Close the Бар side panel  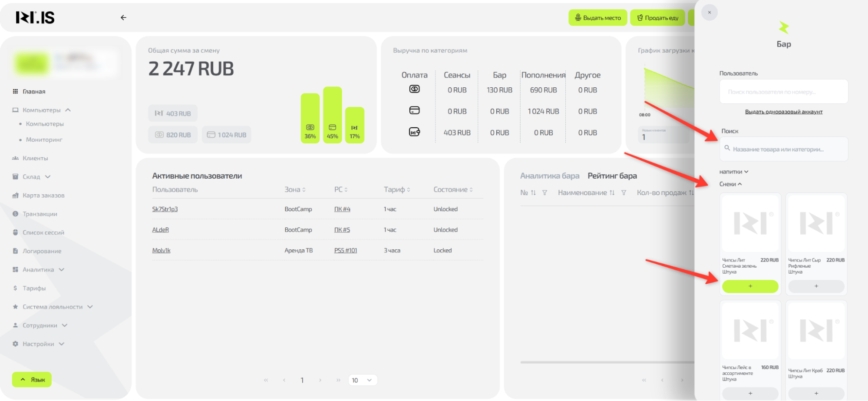tap(710, 13)
